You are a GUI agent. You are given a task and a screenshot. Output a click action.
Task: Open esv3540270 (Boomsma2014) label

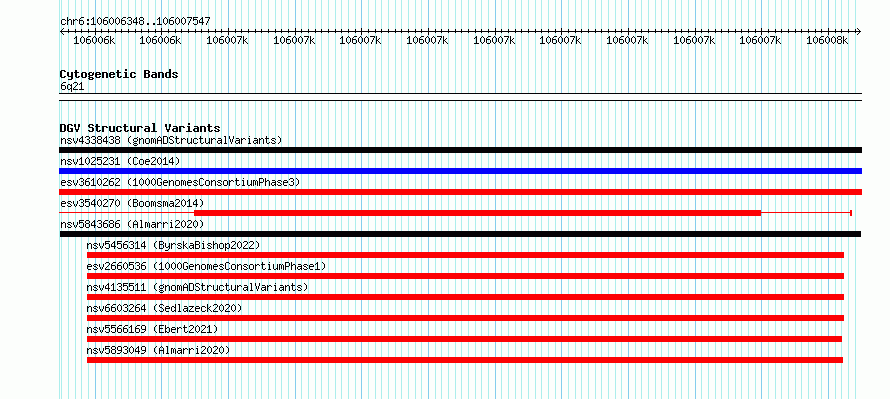pyautogui.click(x=132, y=203)
